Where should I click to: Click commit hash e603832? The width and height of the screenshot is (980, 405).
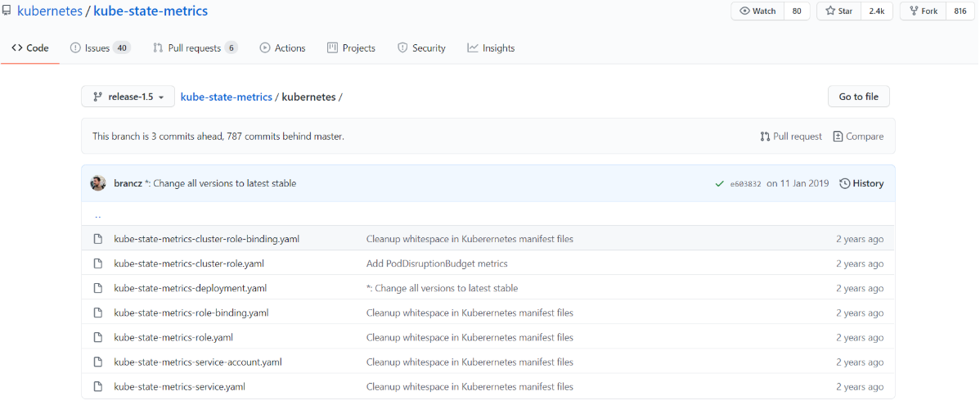(745, 184)
